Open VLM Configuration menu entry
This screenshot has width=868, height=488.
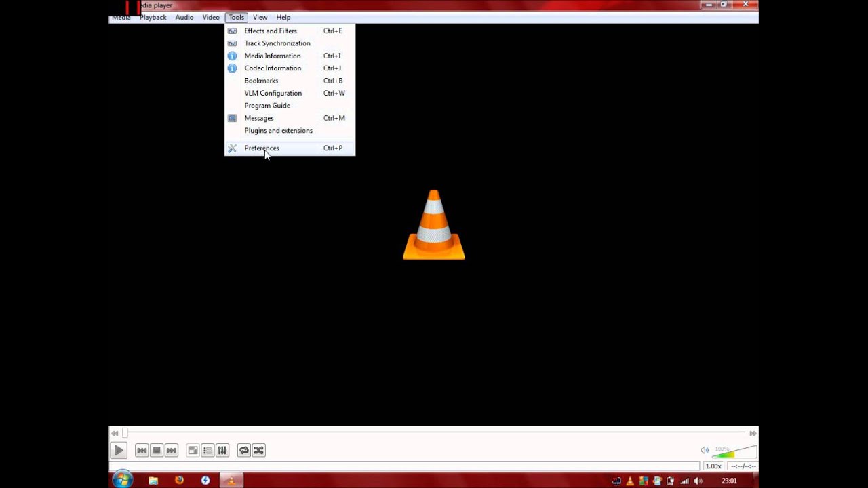(x=290, y=93)
